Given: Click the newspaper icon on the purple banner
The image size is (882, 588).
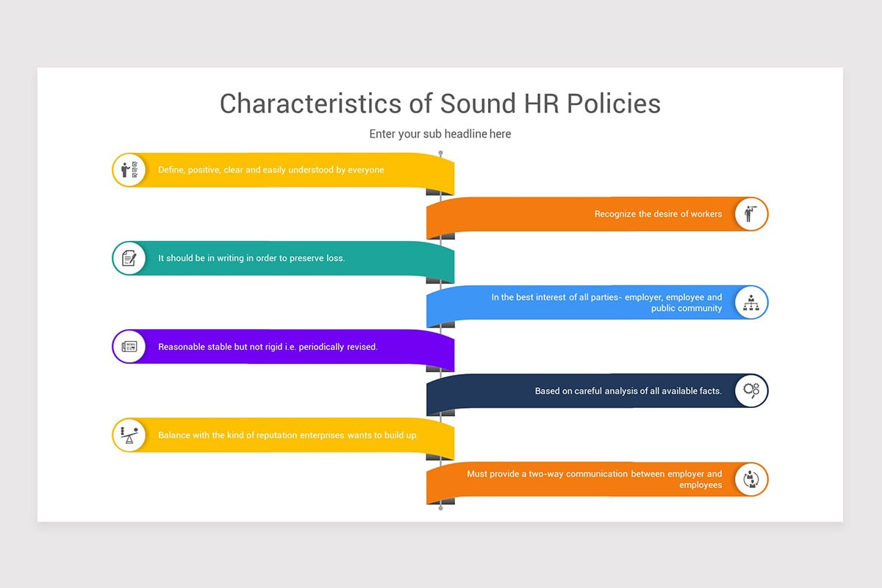Looking at the screenshot, I should [x=129, y=346].
